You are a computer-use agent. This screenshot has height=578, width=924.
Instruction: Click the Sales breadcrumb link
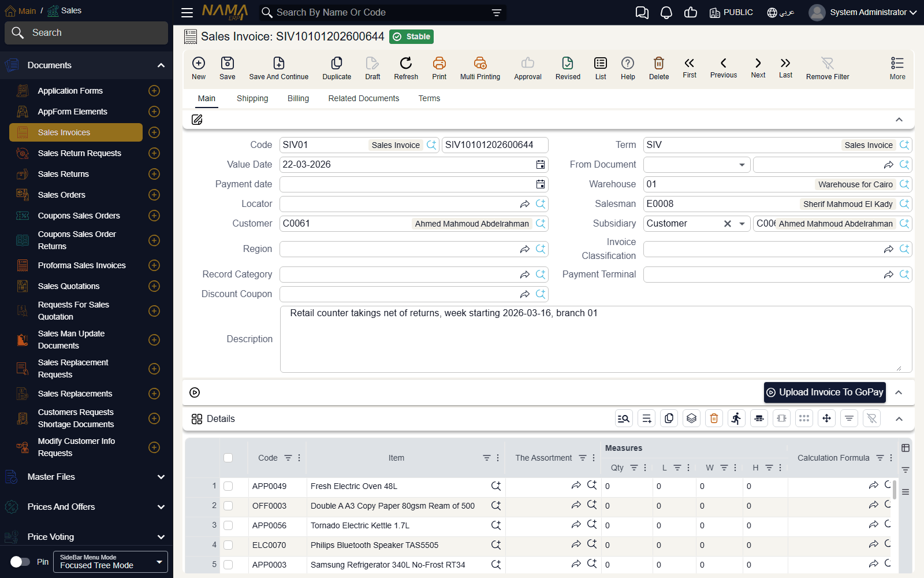[71, 10]
